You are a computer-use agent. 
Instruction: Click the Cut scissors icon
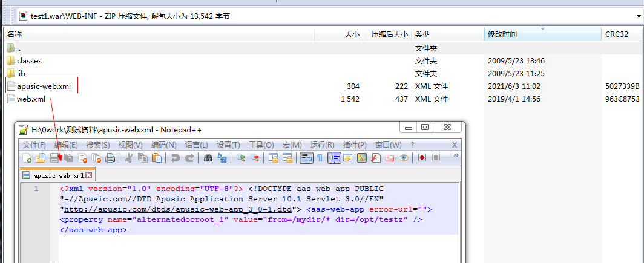click(x=128, y=158)
